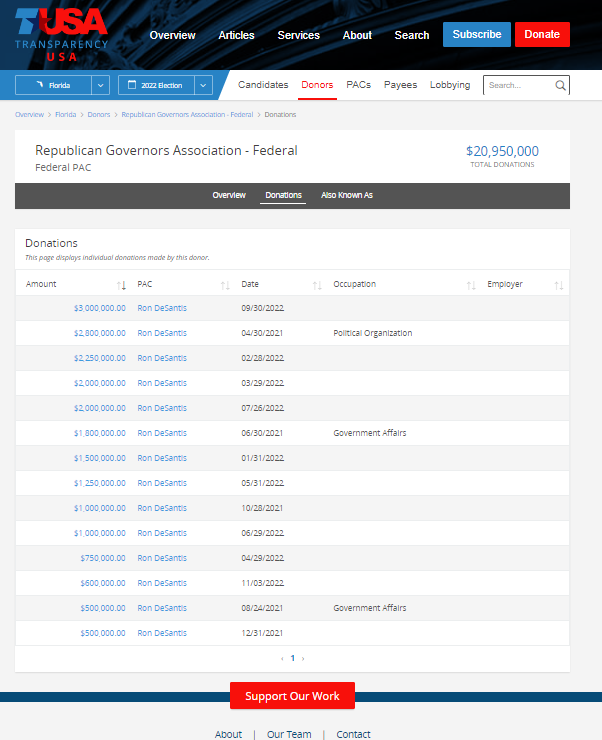Switch to the Payees tab
This screenshot has height=740, width=602.
point(401,85)
